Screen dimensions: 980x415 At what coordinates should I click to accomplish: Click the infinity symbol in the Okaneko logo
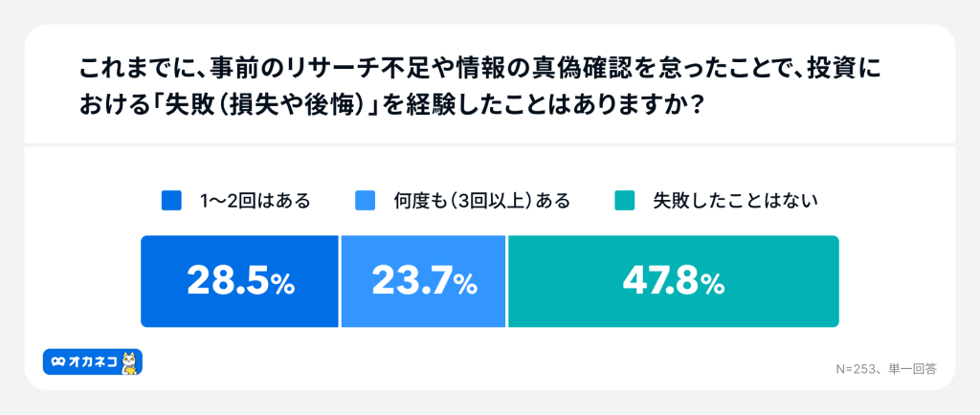pos(58,360)
